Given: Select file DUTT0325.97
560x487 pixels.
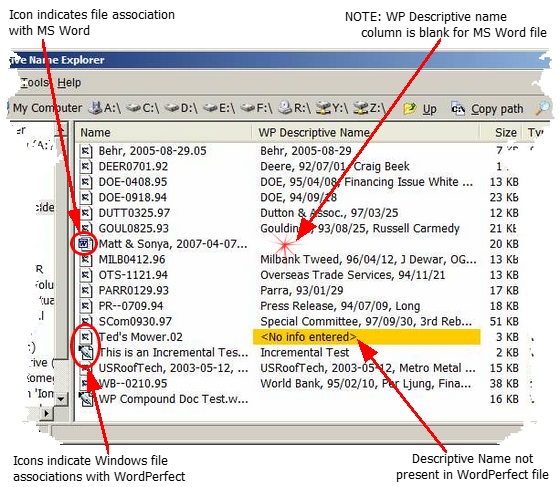Looking at the screenshot, I should [x=134, y=213].
